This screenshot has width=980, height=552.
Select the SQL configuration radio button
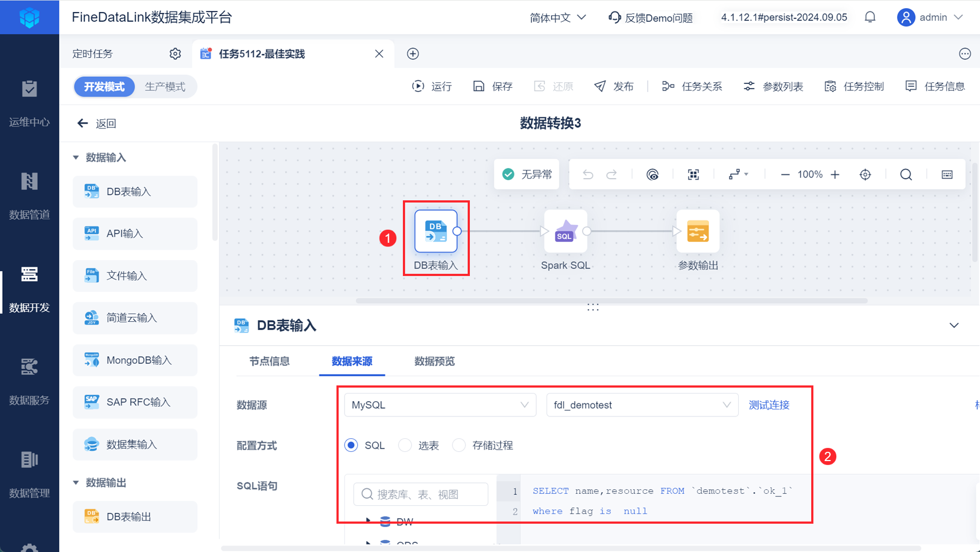351,445
